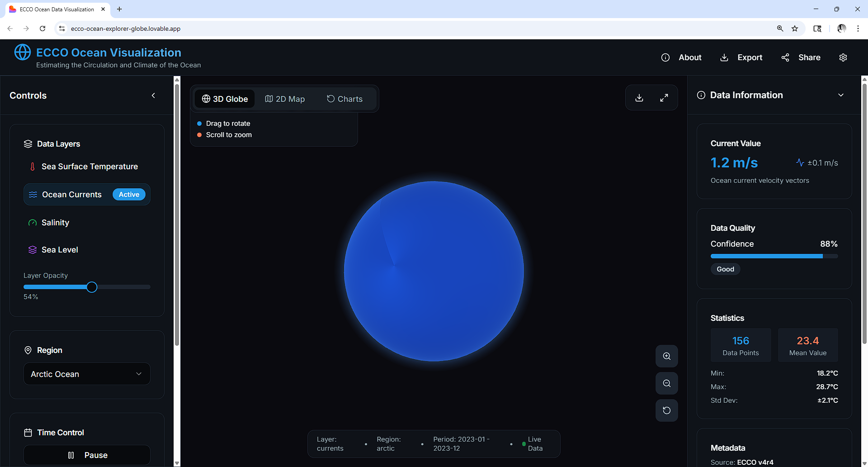The image size is (868, 467).
Task: Click the browser address bar URL
Action: tap(126, 29)
